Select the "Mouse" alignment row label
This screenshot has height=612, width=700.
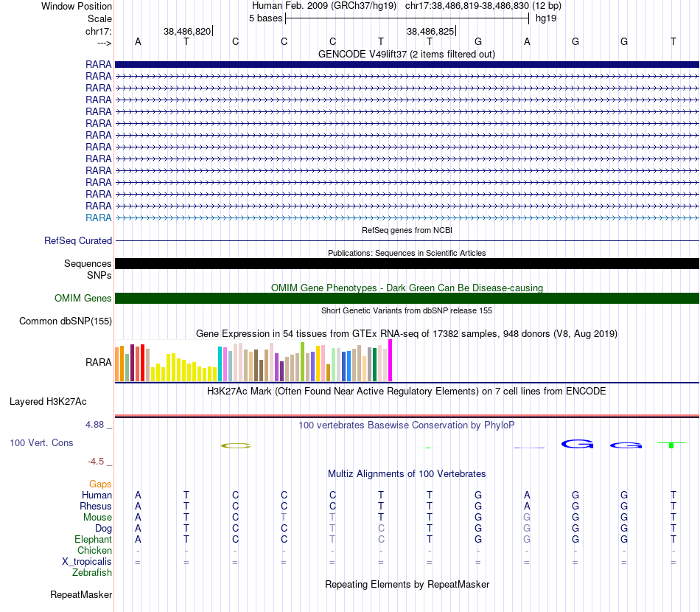click(x=97, y=518)
